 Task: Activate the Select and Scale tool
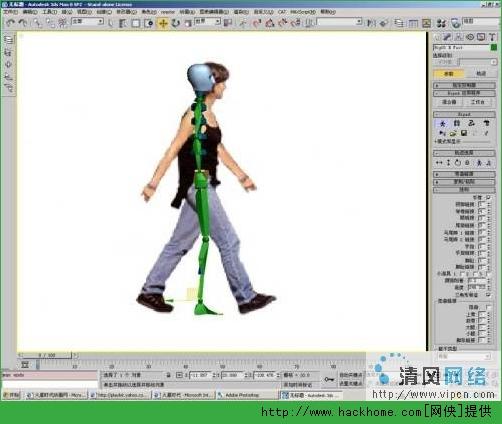click(188, 23)
